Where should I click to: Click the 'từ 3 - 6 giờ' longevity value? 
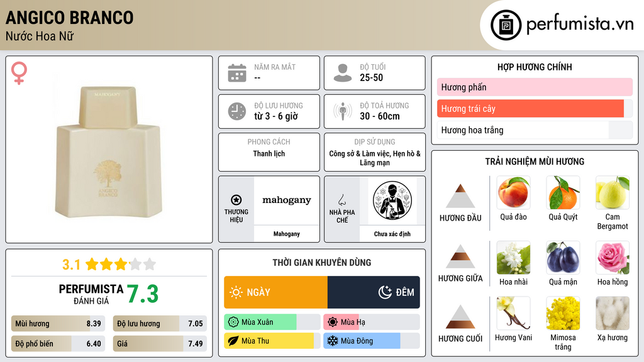click(276, 116)
